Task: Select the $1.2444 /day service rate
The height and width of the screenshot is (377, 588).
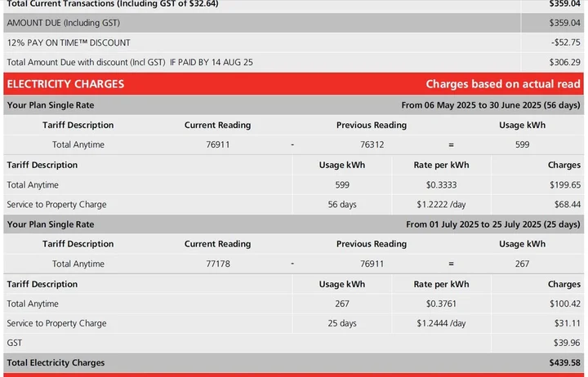Action: (x=441, y=323)
